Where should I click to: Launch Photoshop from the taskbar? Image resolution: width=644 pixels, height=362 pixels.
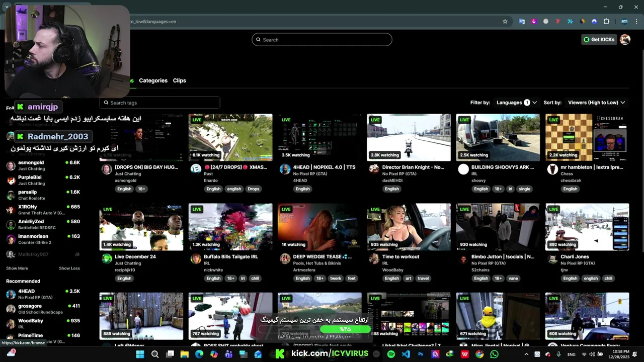[421, 354]
